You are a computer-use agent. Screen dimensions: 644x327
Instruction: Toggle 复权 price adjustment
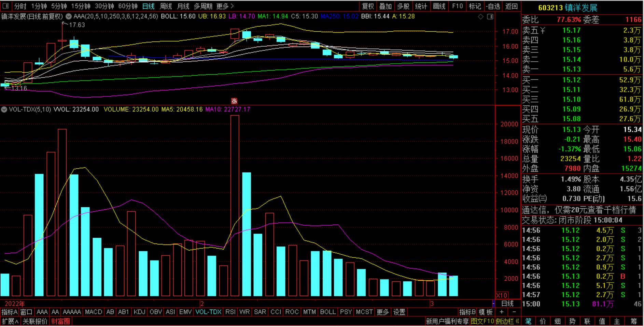(x=368, y=6)
